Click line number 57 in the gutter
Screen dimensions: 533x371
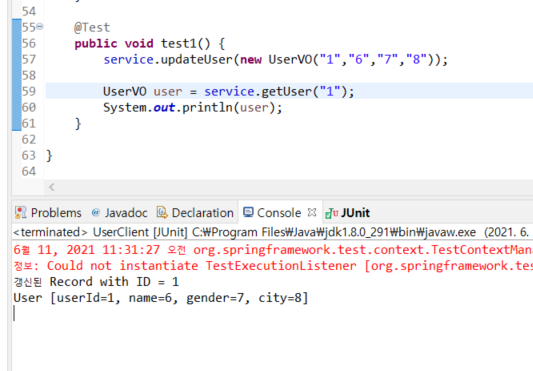29,60
